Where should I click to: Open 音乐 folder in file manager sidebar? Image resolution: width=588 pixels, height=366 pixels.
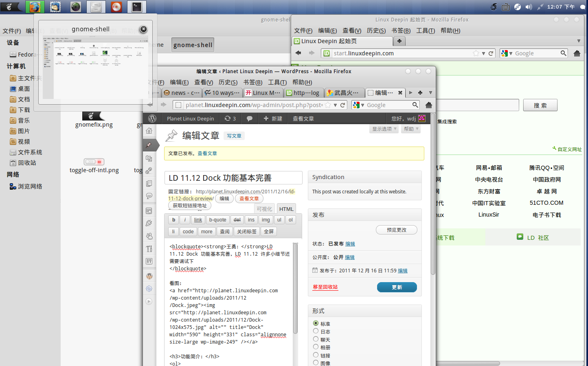point(24,121)
